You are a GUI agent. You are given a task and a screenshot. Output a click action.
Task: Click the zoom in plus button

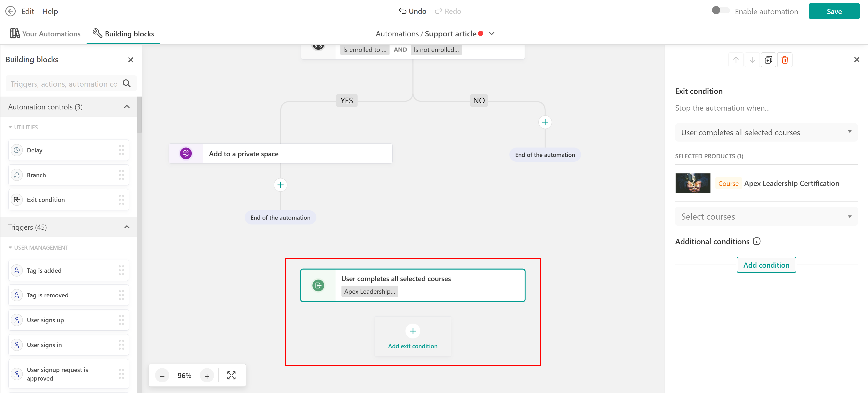(207, 376)
